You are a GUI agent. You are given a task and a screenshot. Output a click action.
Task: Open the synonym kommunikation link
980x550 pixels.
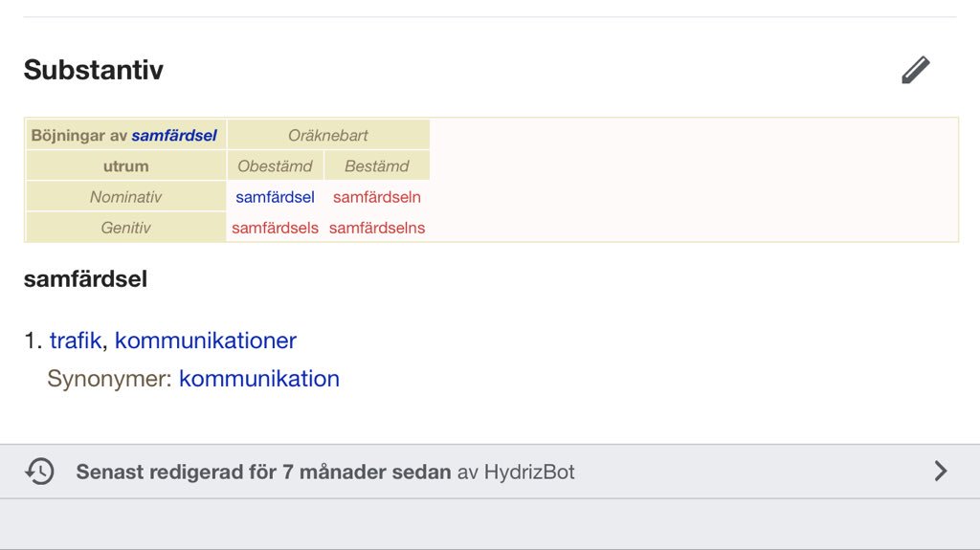click(x=259, y=379)
